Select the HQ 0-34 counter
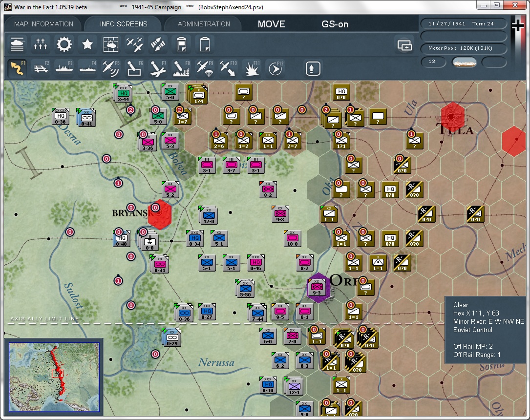 click(x=195, y=238)
